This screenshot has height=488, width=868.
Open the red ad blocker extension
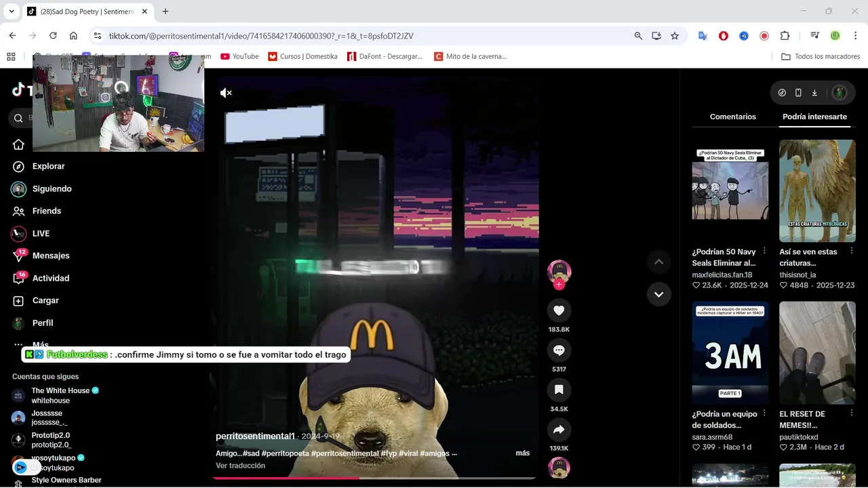point(724,36)
